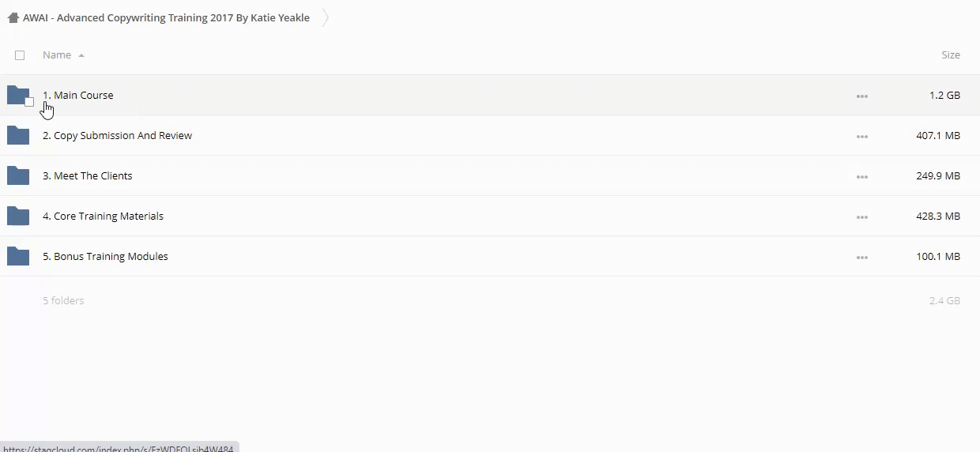Viewport: 980px width, 452px height.
Task: Sort files by the Size column
Action: (x=950, y=55)
